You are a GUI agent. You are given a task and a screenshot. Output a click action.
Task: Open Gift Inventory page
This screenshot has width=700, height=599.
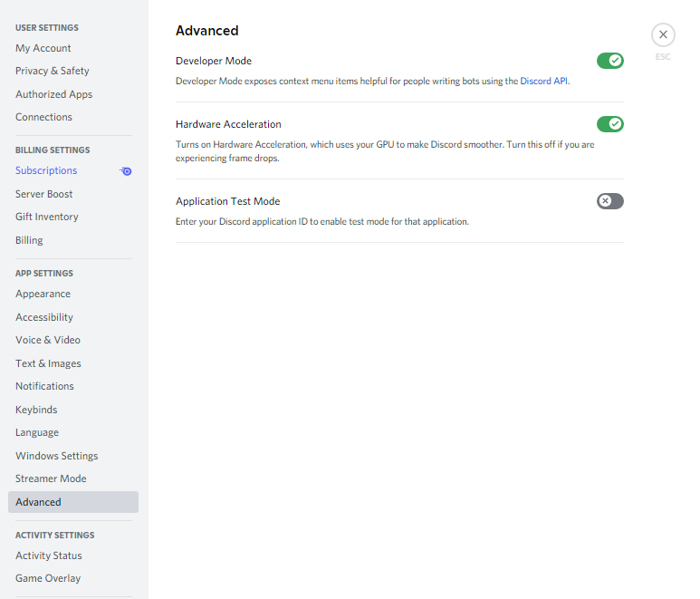pyautogui.click(x=47, y=217)
